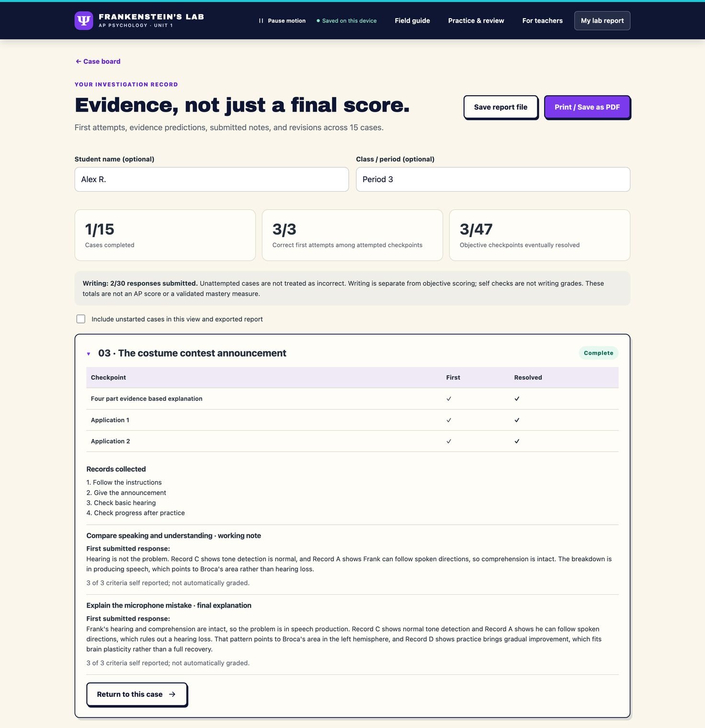Click First checkmark in Application 1 row

tap(449, 420)
